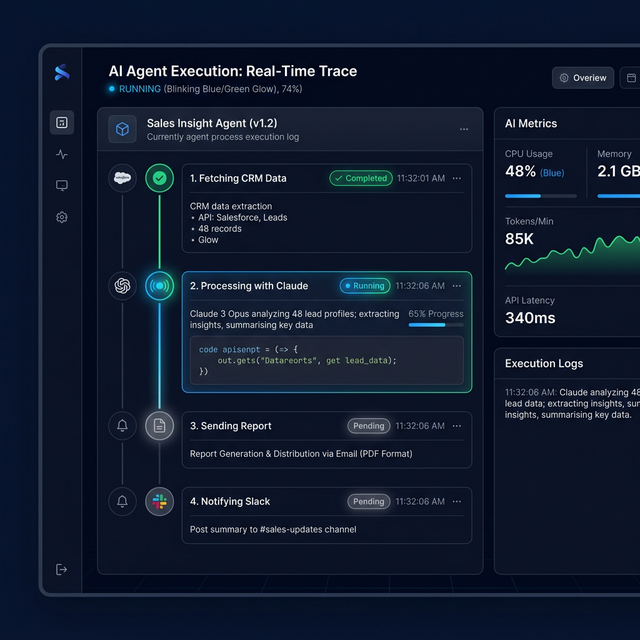Screen dimensions: 640x640
Task: Open the dashboard icon in sidebar
Action: click(62, 122)
